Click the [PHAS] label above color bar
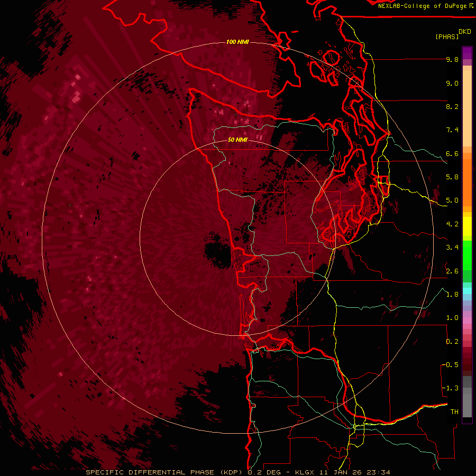 (447, 37)
